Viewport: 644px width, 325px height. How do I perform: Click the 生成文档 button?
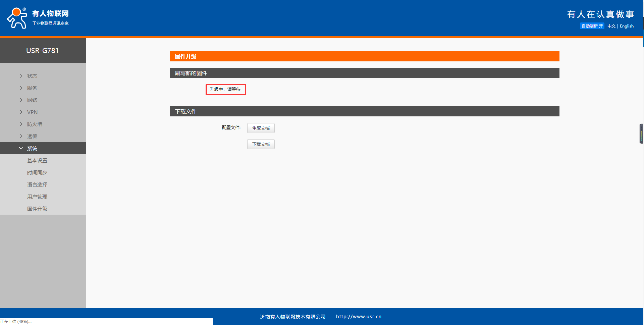(x=261, y=128)
